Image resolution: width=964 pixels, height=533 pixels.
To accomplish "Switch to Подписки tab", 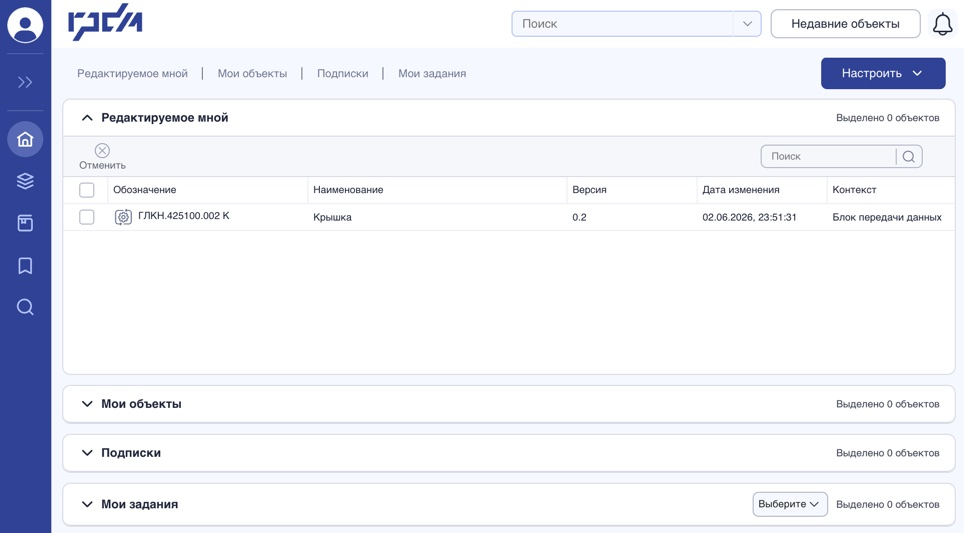I will tap(342, 73).
